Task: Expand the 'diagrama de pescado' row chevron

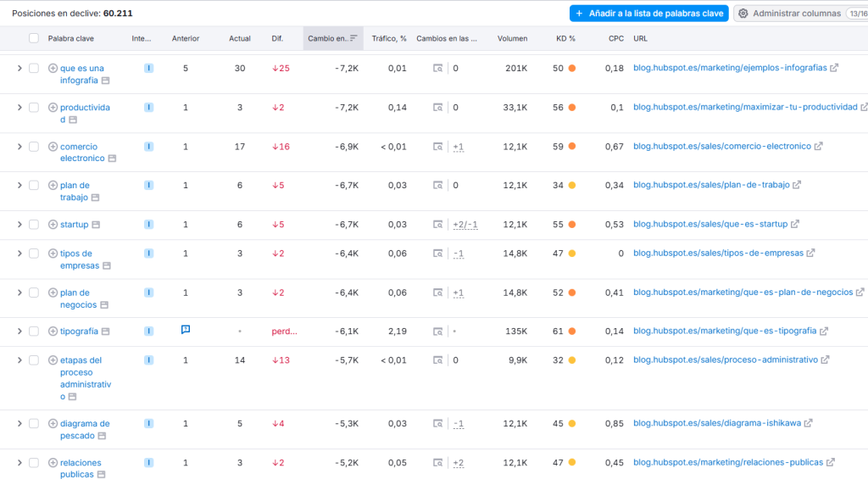Action: [19, 424]
